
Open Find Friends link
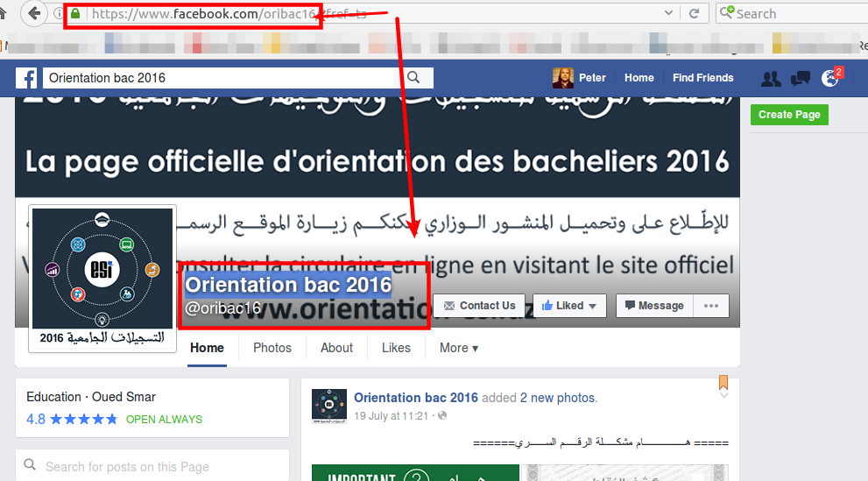[703, 78]
